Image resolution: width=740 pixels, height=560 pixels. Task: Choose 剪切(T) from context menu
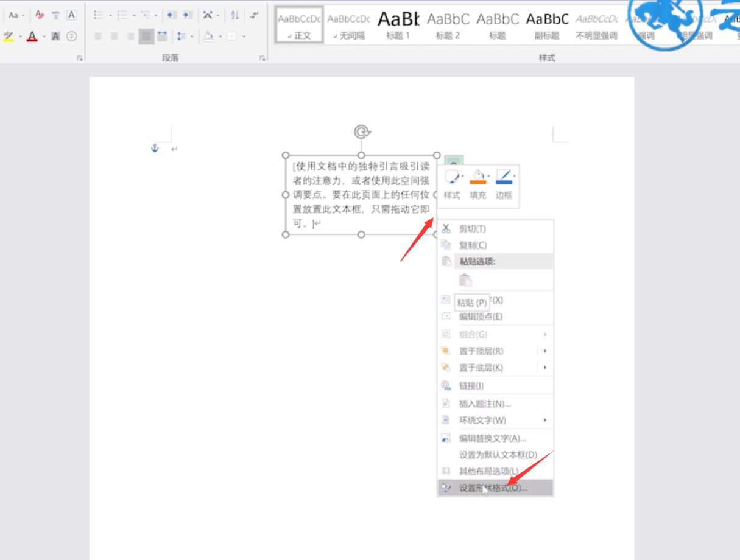[495, 229]
